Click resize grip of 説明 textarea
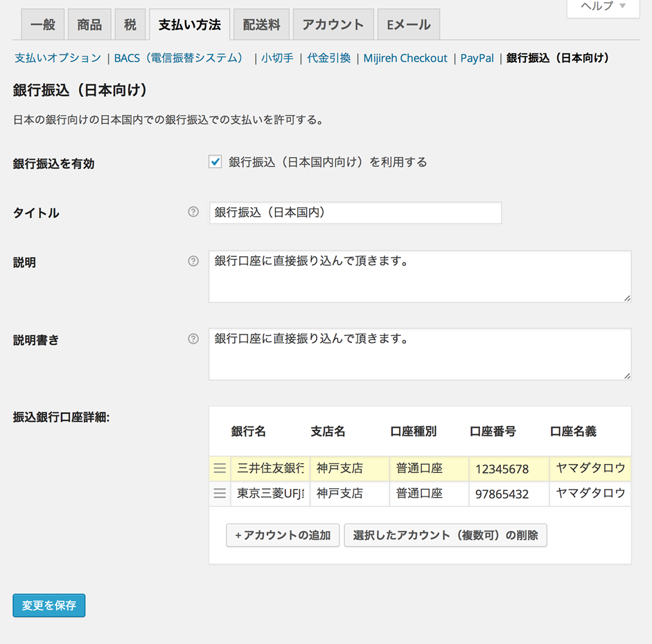Viewport: 652px width, 644px height. 627,298
